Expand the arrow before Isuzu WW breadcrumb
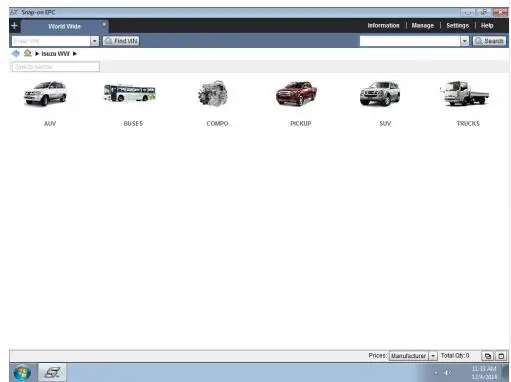Screen dimensions: 511x382 pyautogui.click(x=37, y=54)
